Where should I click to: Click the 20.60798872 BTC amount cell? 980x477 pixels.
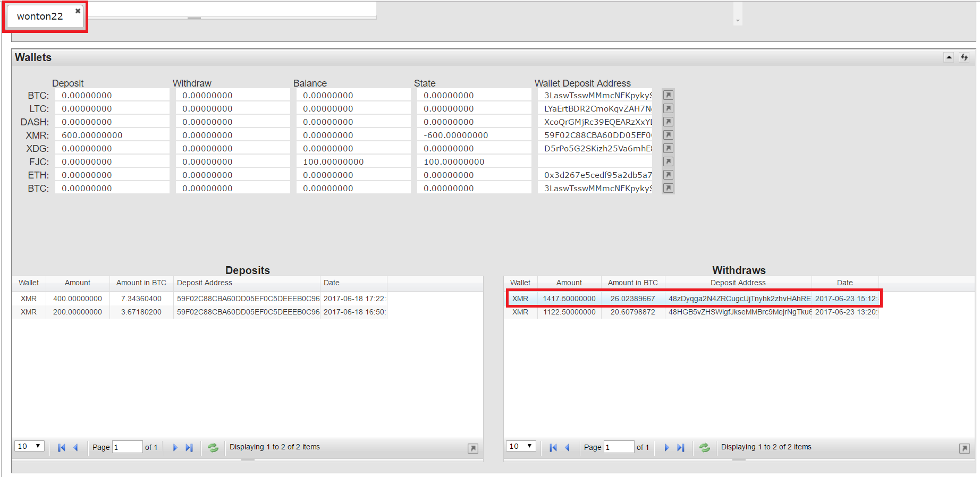(633, 312)
